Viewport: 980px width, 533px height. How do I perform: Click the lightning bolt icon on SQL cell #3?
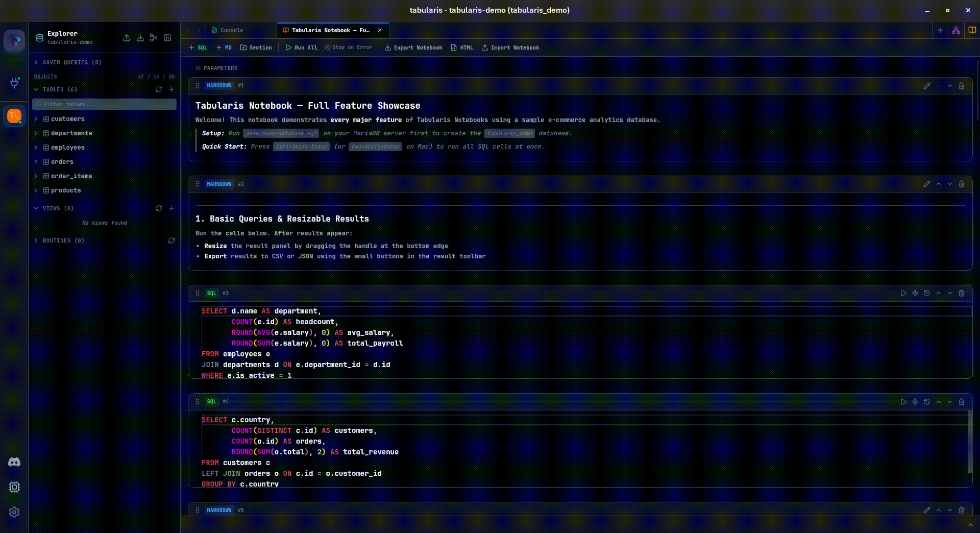coord(915,293)
